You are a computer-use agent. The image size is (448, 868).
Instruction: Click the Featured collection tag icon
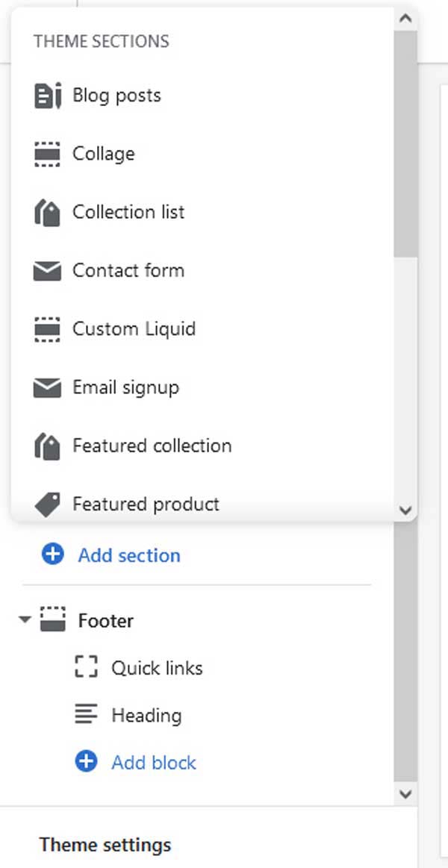tap(47, 446)
